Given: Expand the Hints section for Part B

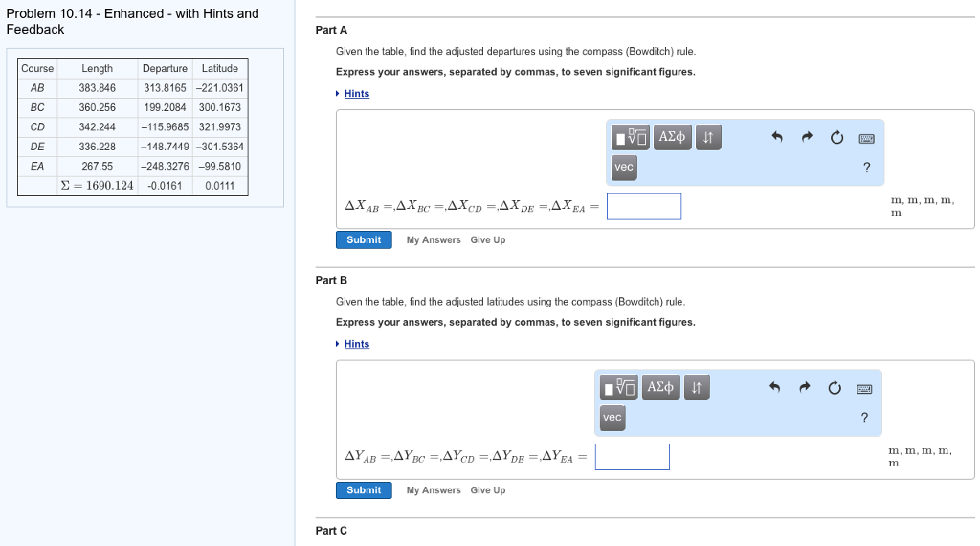Looking at the screenshot, I should pos(356,344).
